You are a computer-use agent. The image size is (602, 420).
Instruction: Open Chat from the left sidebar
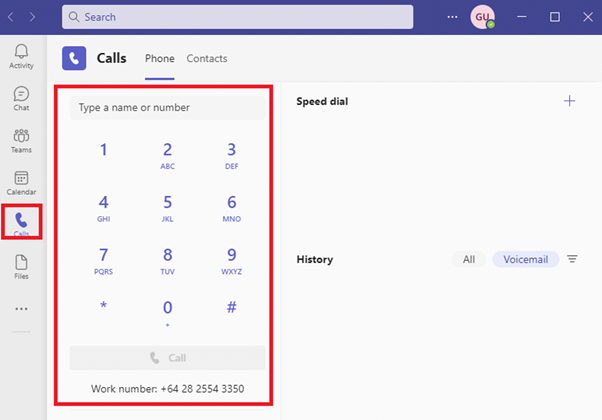pos(21,98)
